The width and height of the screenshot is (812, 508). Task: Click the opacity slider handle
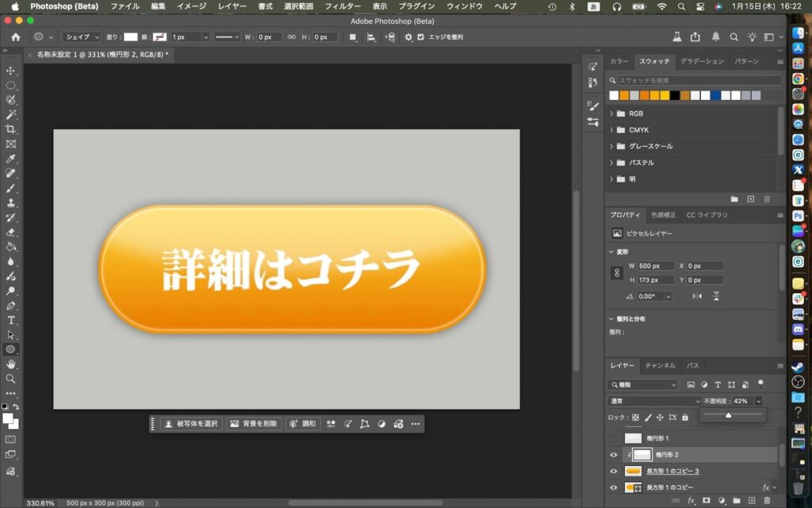coord(728,415)
